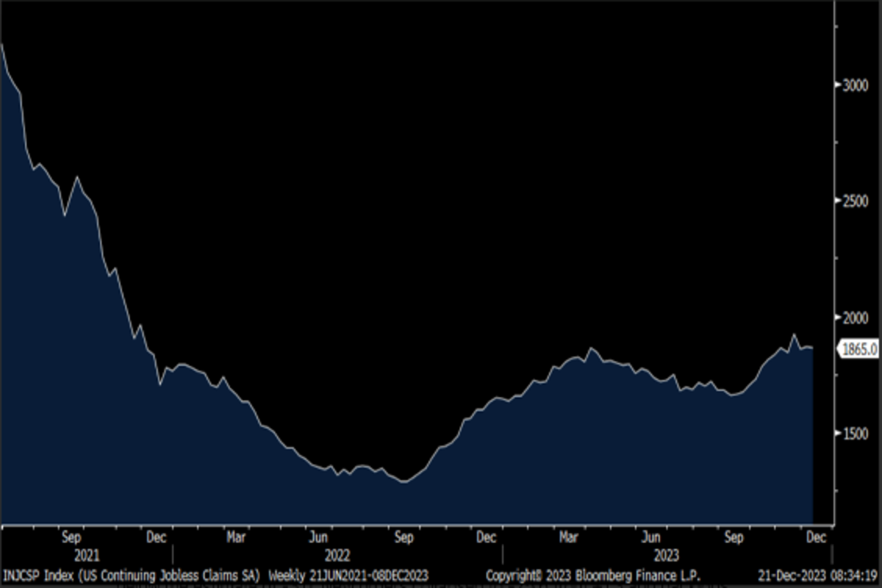Click the Weekly 21JUN2021-08DEC2023 date range text
Screen dimensions: 882x588
348,574
